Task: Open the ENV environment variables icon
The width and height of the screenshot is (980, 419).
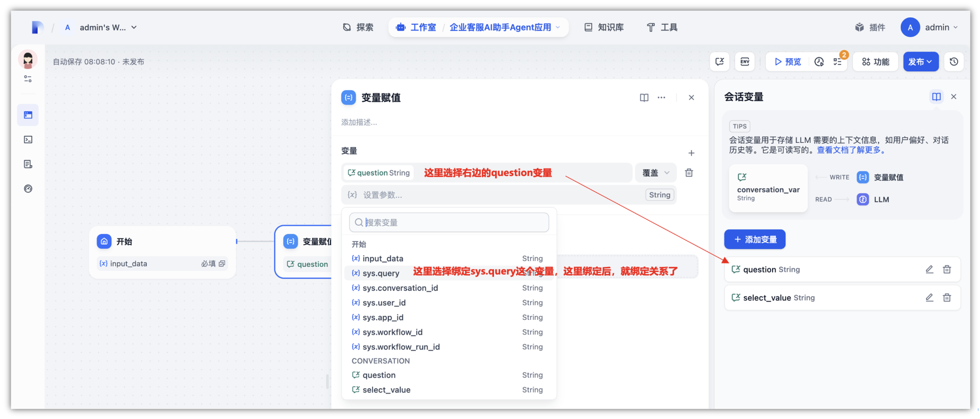Action: click(745, 62)
